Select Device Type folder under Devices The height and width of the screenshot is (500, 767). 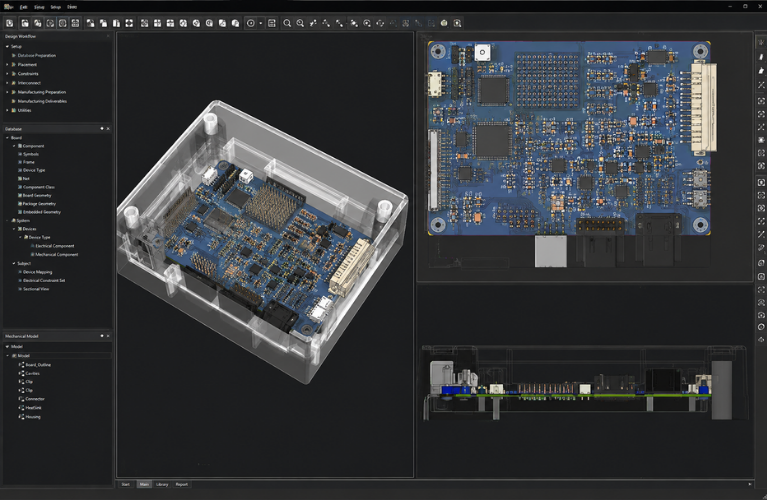(39, 237)
